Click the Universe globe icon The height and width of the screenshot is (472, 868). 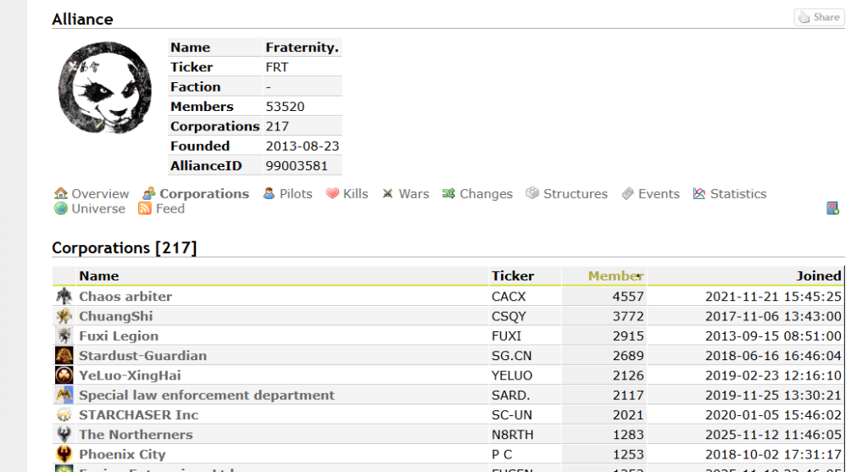(61, 208)
